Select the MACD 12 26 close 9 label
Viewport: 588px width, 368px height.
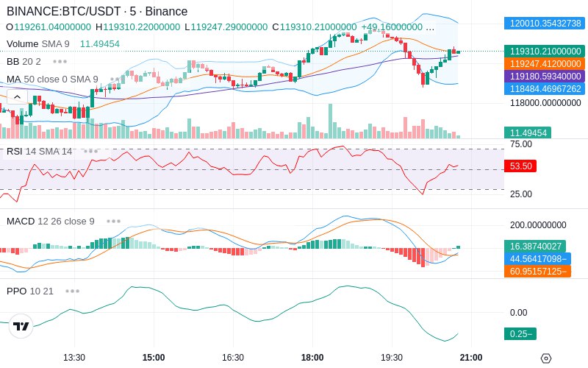coord(51,222)
